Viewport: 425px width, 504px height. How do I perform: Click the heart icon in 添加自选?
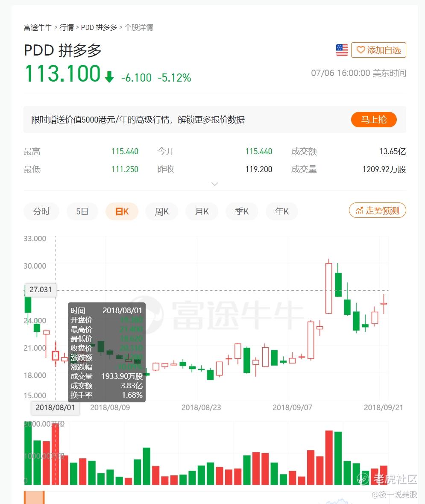click(x=361, y=50)
